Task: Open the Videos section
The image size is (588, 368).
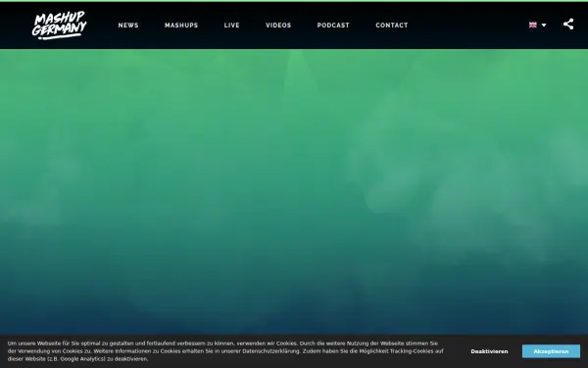Action: [x=278, y=26]
